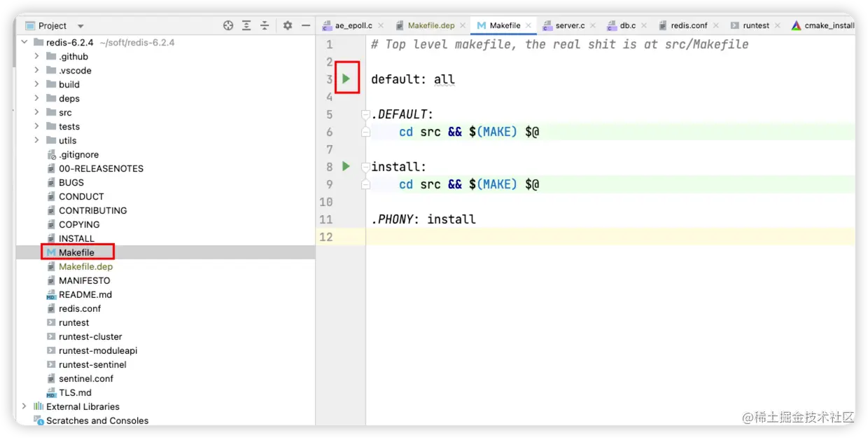
Task: Hide the Project panel with minus icon
Action: coord(306,25)
